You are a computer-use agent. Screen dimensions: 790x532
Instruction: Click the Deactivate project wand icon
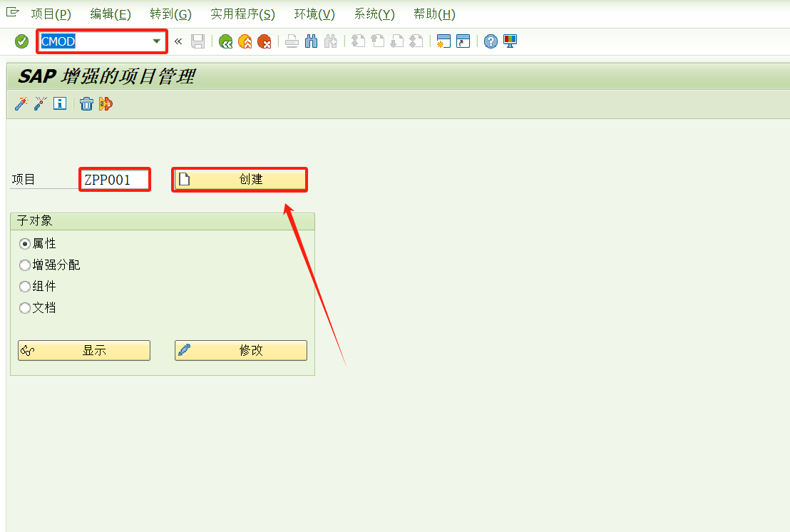(x=41, y=104)
